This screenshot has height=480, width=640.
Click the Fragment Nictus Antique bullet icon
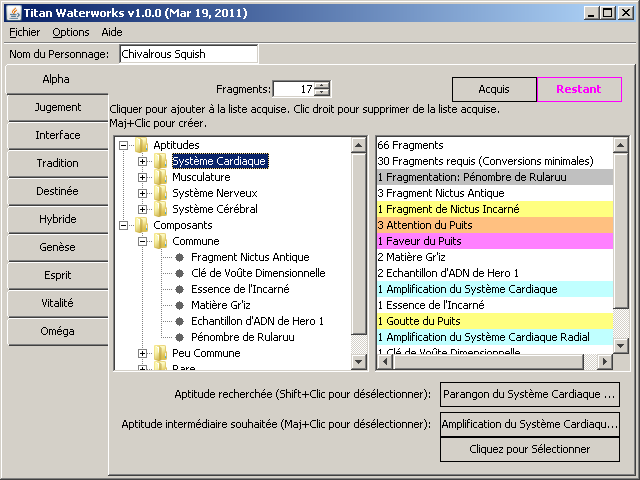[180, 257]
